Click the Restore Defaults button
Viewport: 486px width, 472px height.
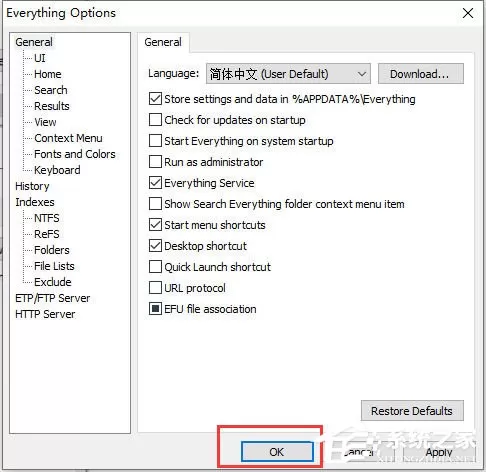pyautogui.click(x=412, y=411)
